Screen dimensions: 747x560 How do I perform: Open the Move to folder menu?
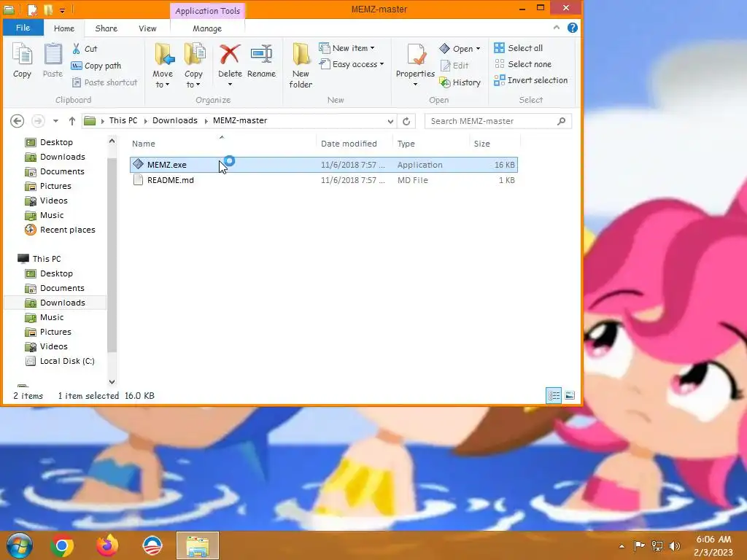(x=163, y=66)
